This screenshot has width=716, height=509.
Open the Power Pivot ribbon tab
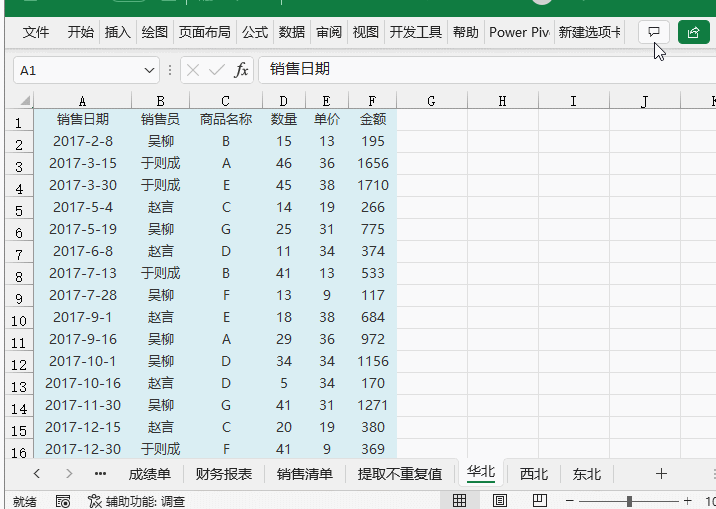click(519, 32)
